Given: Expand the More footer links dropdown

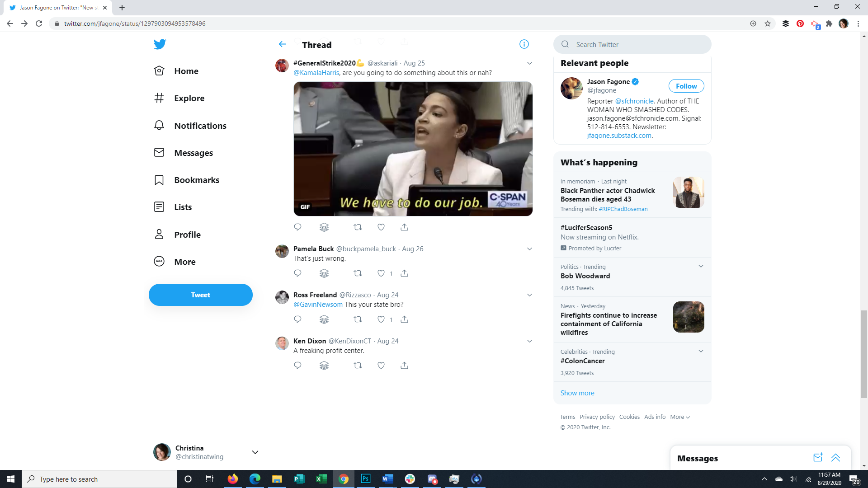Looking at the screenshot, I should click(680, 417).
